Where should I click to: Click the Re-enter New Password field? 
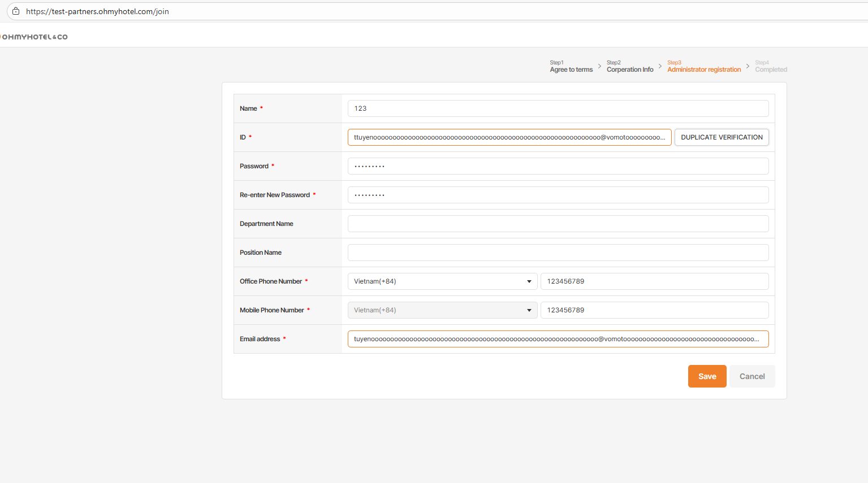pos(558,195)
